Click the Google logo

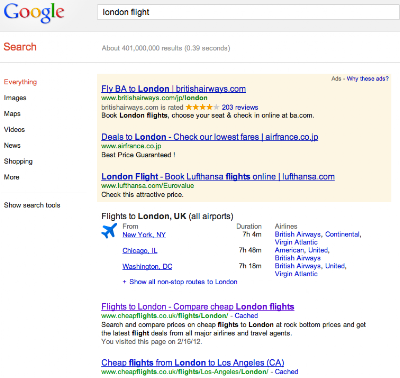tap(34, 13)
